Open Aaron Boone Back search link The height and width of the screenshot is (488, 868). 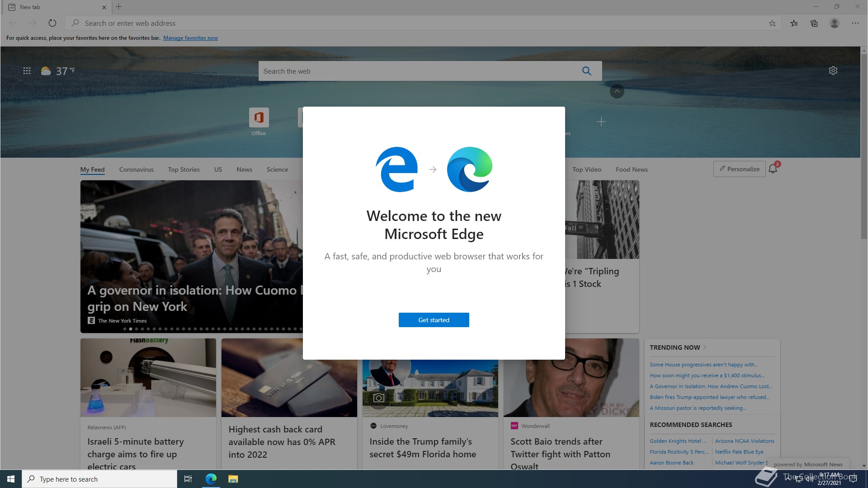[671, 463]
